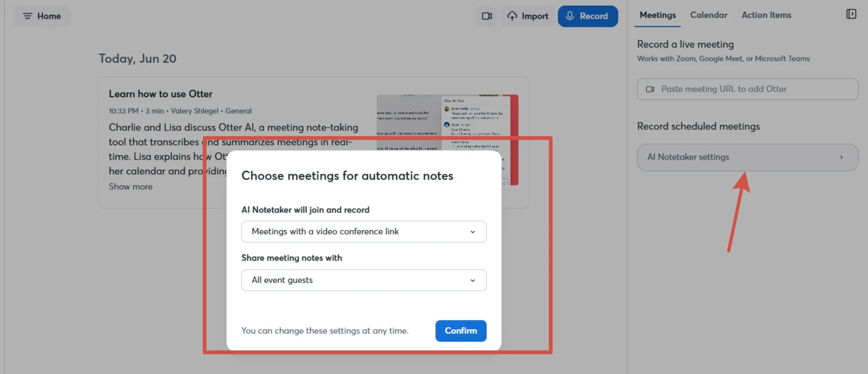Click the Works with Zoom, Google Meet text

(724, 59)
